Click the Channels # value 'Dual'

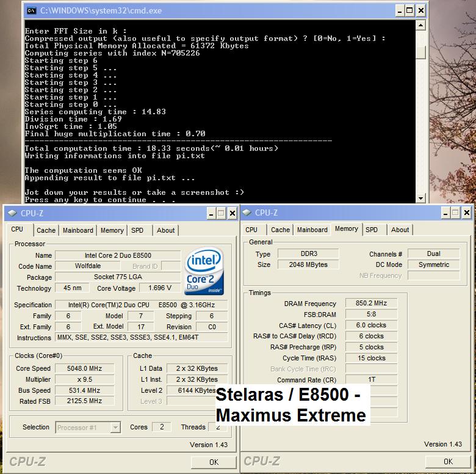(x=433, y=253)
